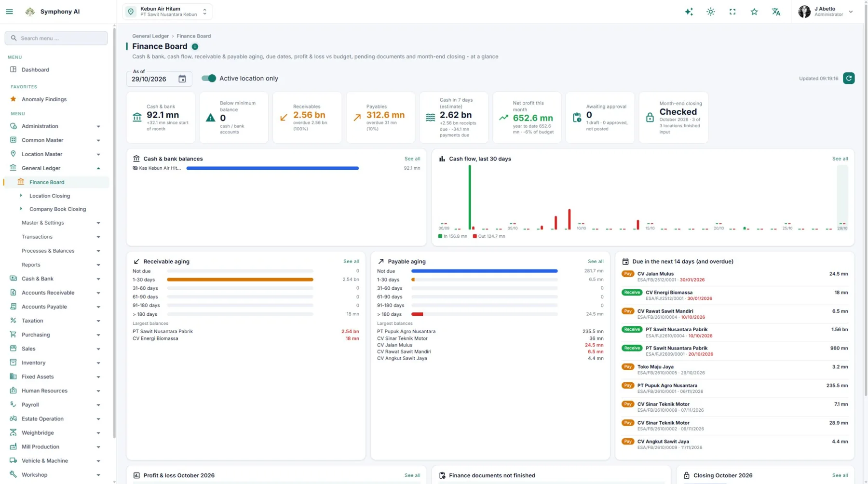Click the favorites star icon in header
868x484 pixels.
754,12
